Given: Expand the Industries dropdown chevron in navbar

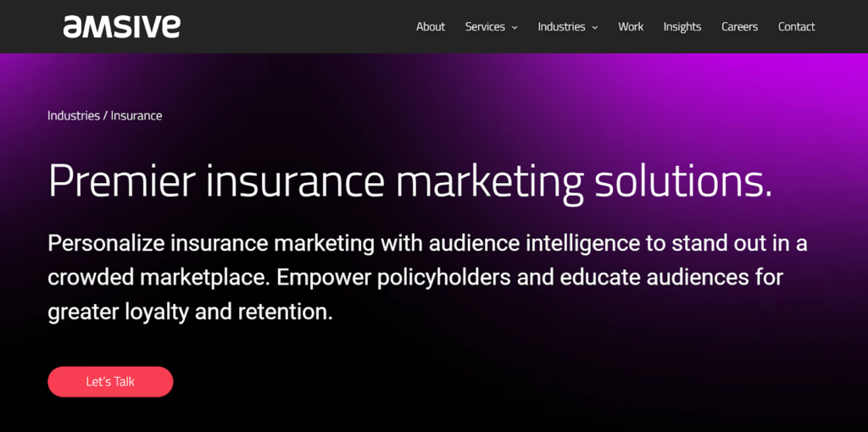Looking at the screenshot, I should (x=595, y=28).
